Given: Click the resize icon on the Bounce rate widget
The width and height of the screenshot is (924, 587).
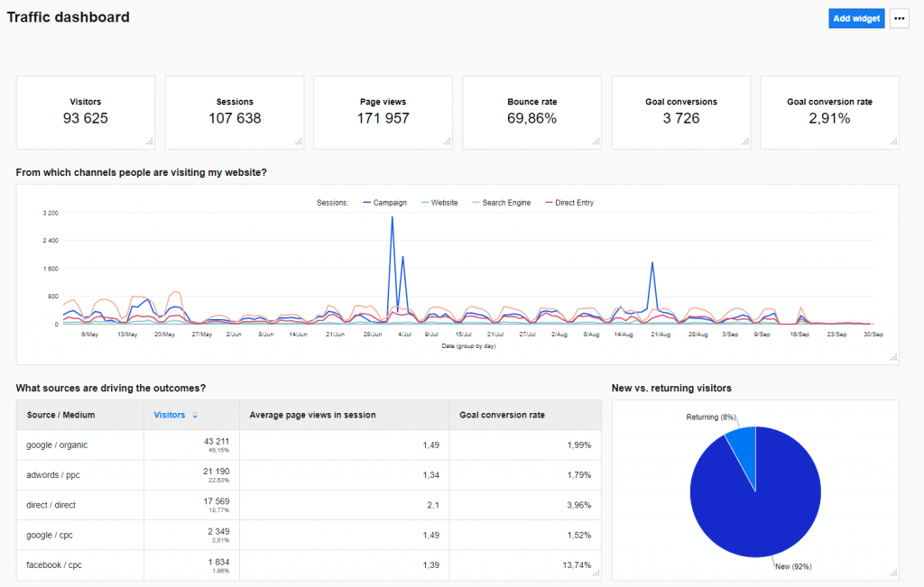Looking at the screenshot, I should click(x=595, y=142).
